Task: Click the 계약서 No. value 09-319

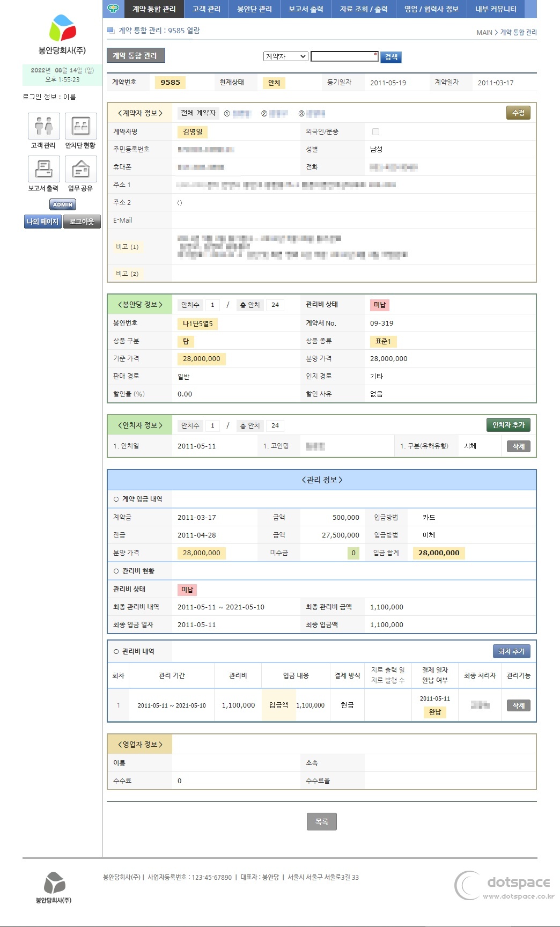Action: 381,323
